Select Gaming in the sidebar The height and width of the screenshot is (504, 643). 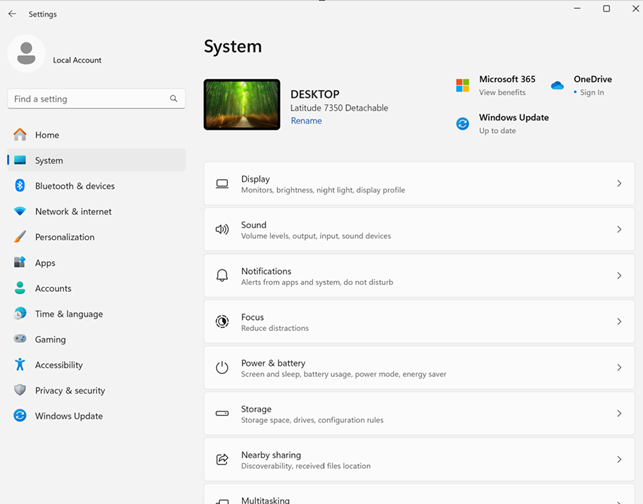96,339
